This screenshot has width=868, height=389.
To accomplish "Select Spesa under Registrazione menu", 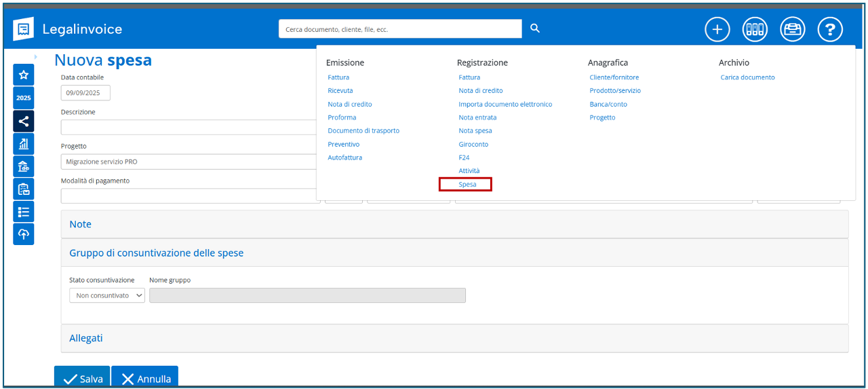I will pos(467,185).
